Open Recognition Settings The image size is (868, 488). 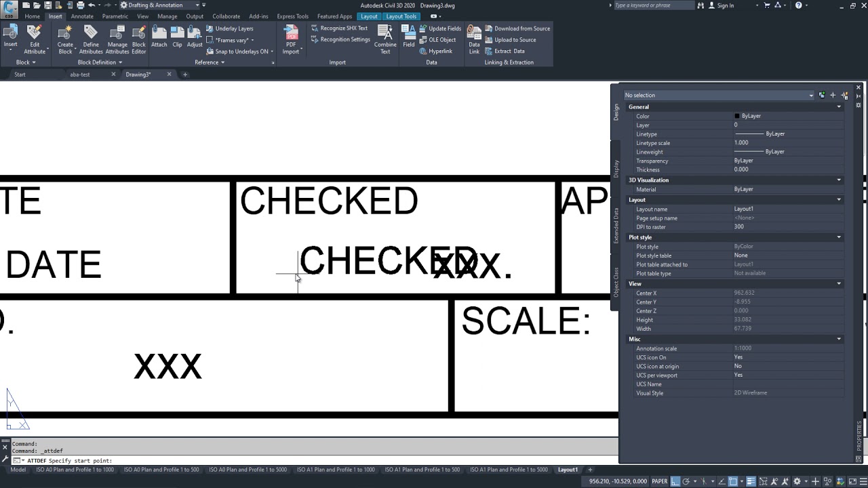point(340,39)
